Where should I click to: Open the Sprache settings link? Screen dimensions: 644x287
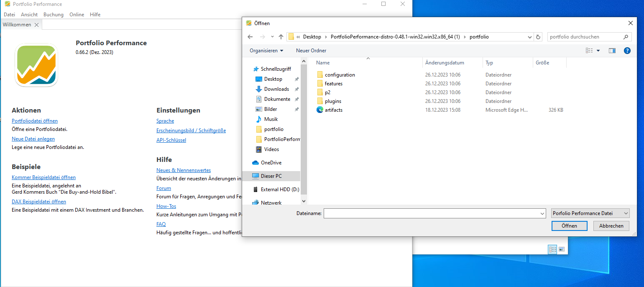(165, 121)
